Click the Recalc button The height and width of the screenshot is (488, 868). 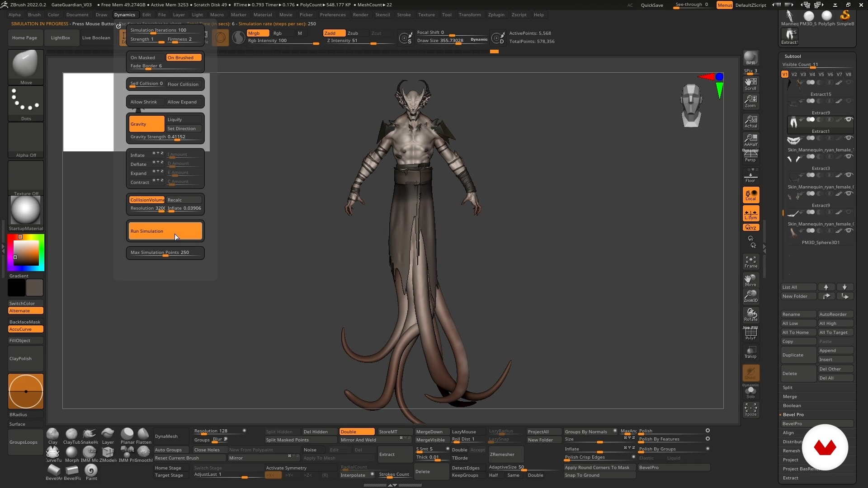(x=184, y=200)
